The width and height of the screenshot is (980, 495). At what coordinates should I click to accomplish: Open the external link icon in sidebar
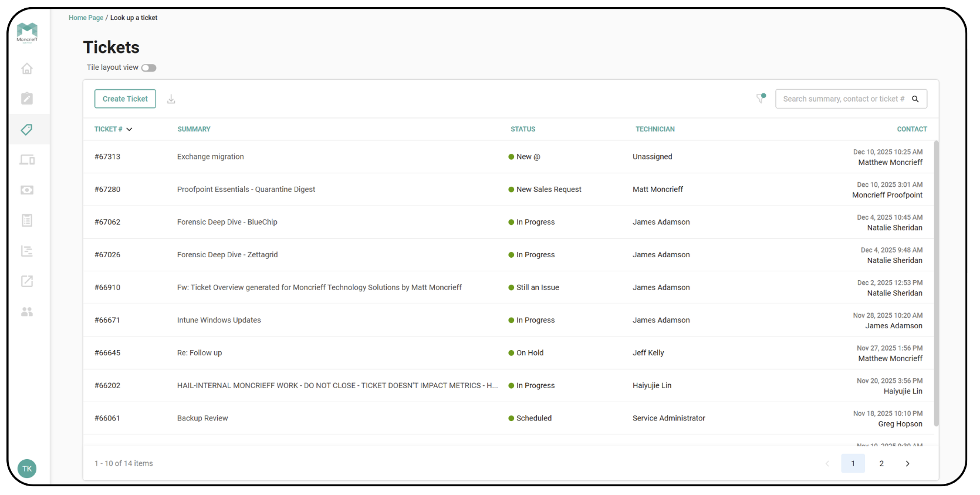[x=27, y=281]
